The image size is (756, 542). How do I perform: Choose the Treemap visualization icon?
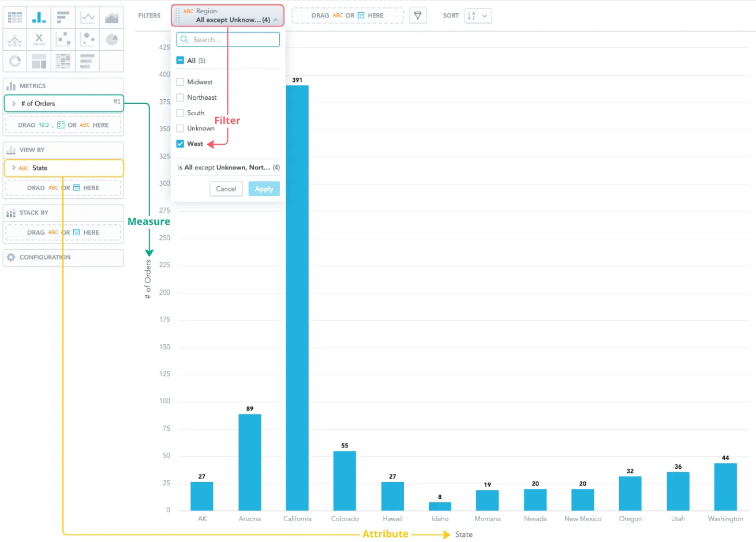[x=39, y=60]
